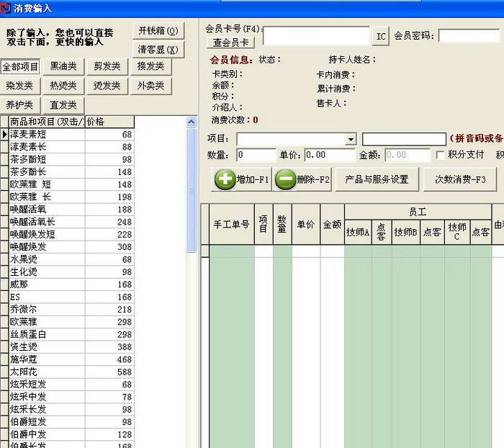Expand the 项目 dropdown arrow

pos(351,139)
